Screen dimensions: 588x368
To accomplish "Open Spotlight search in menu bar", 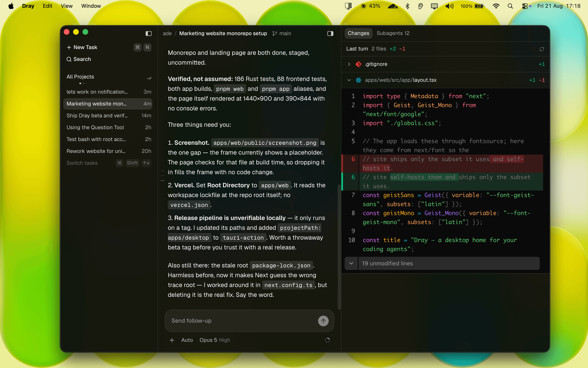I will click(x=510, y=6).
